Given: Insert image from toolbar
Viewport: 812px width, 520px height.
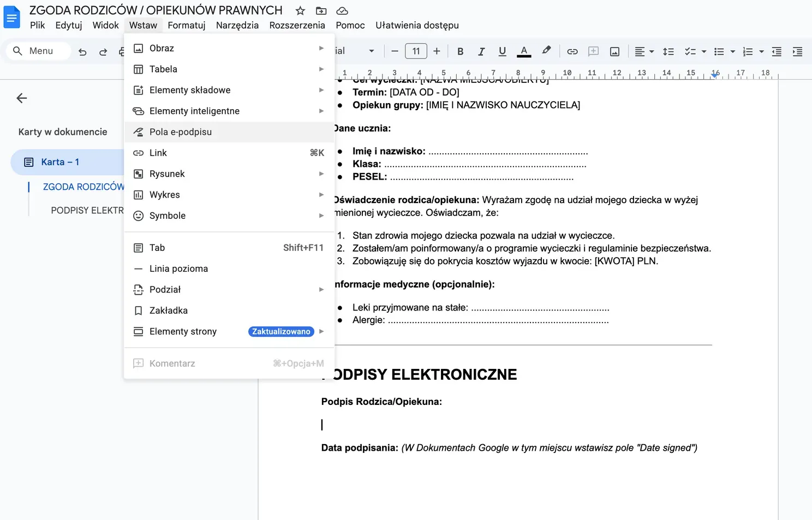Looking at the screenshot, I should point(614,51).
